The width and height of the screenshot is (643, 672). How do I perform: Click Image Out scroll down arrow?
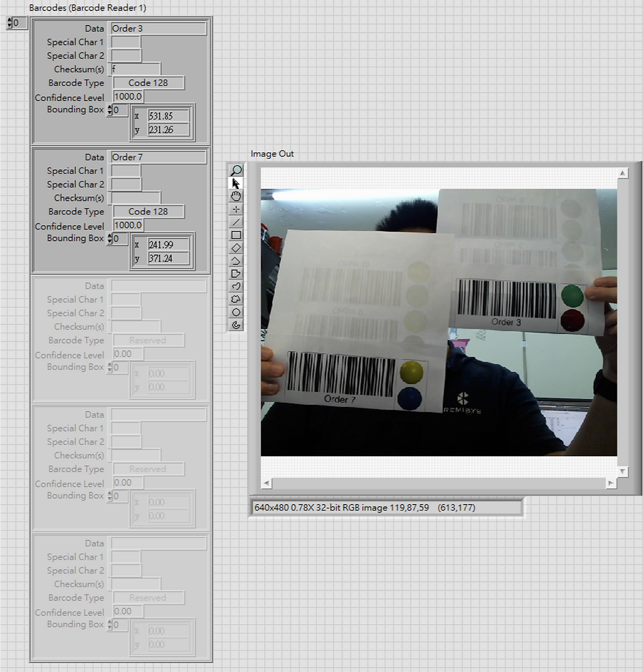click(623, 471)
